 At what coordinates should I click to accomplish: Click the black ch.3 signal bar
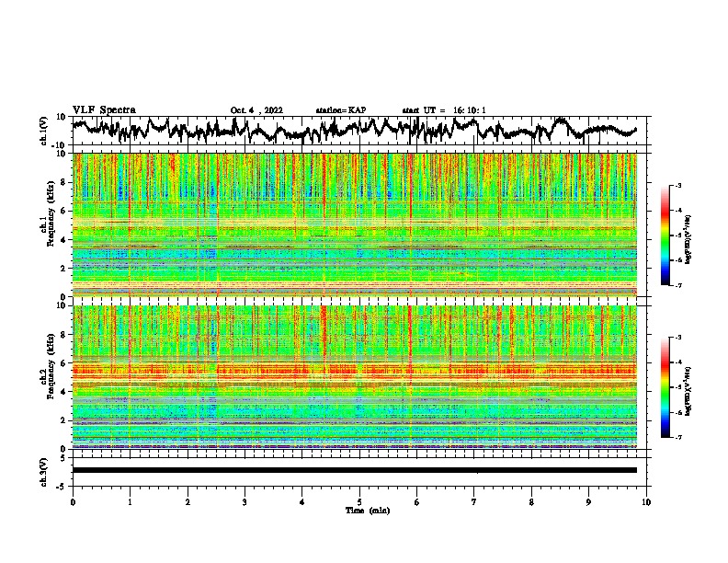[x=355, y=470]
